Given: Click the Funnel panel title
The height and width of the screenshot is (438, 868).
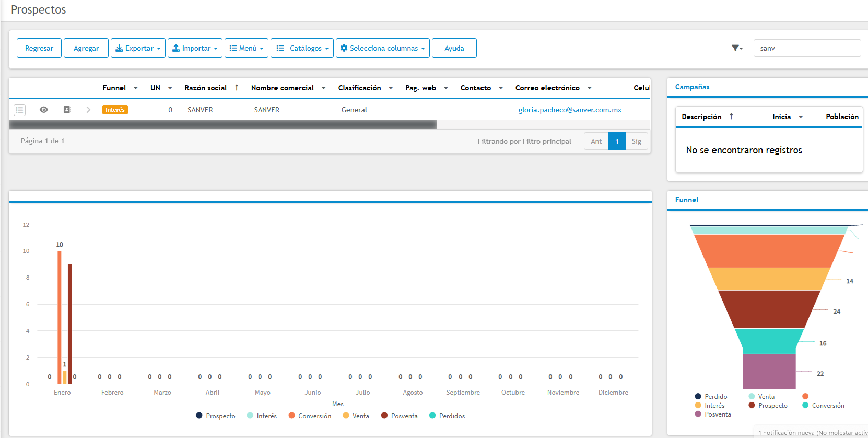Looking at the screenshot, I should 686,200.
